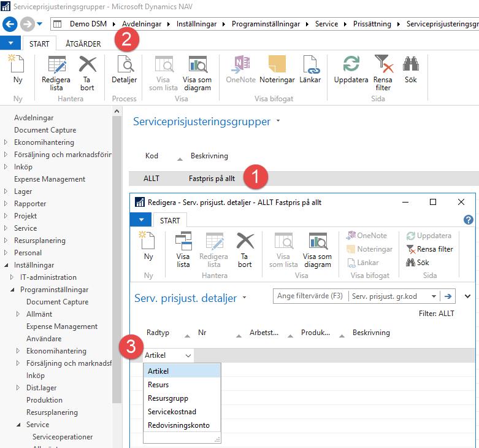Select ALLT row in list

(x=304, y=179)
